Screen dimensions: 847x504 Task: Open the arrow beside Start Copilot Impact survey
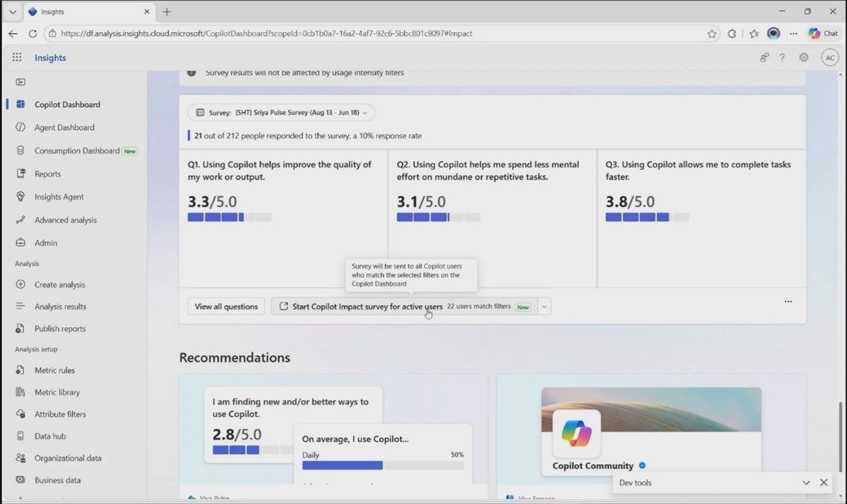[545, 306]
